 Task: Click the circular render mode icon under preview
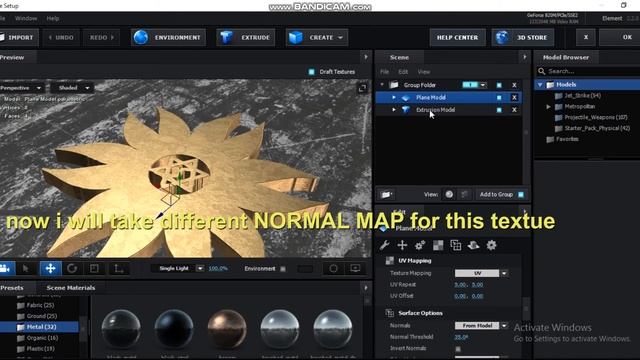[x=333, y=268]
